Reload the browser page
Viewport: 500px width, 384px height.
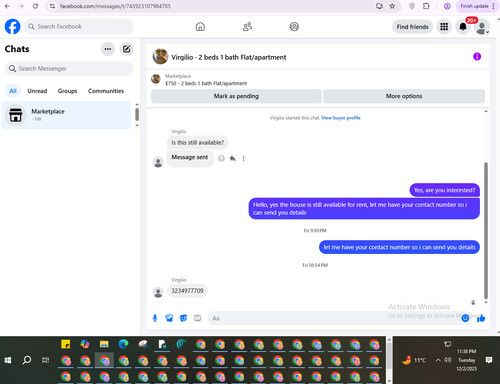[x=35, y=6]
